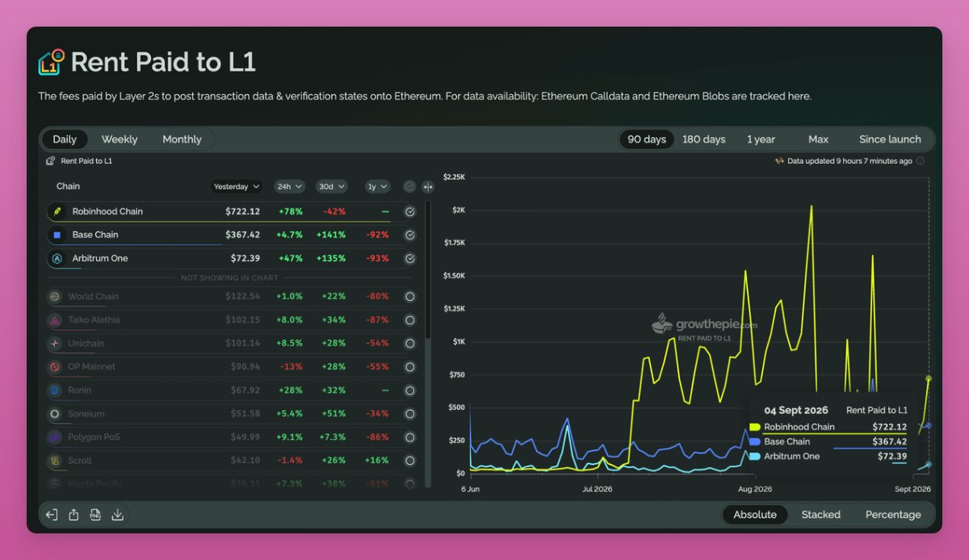
Task: Enable OP Mainnet in the chart
Action: pyautogui.click(x=410, y=366)
